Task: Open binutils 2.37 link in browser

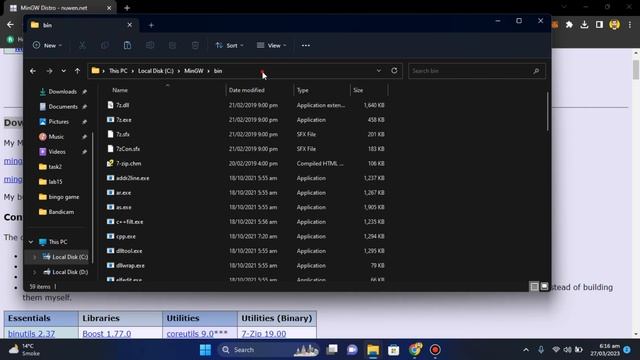Action: point(31,333)
